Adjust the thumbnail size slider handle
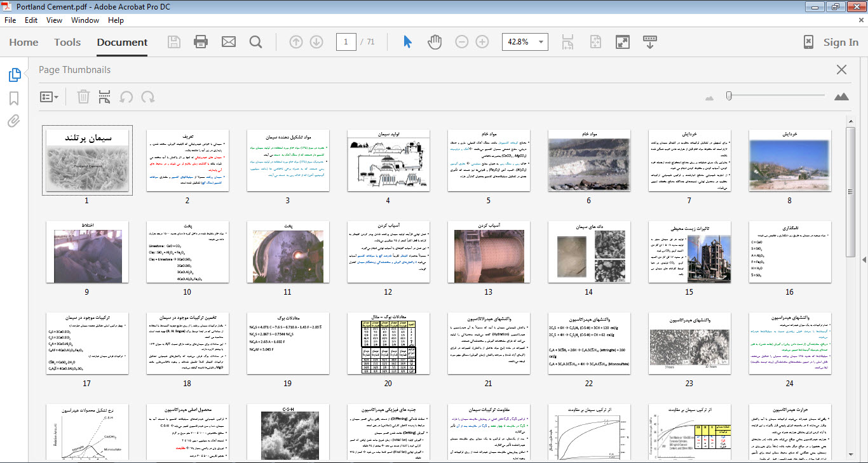868x463 pixels. pos(729,96)
